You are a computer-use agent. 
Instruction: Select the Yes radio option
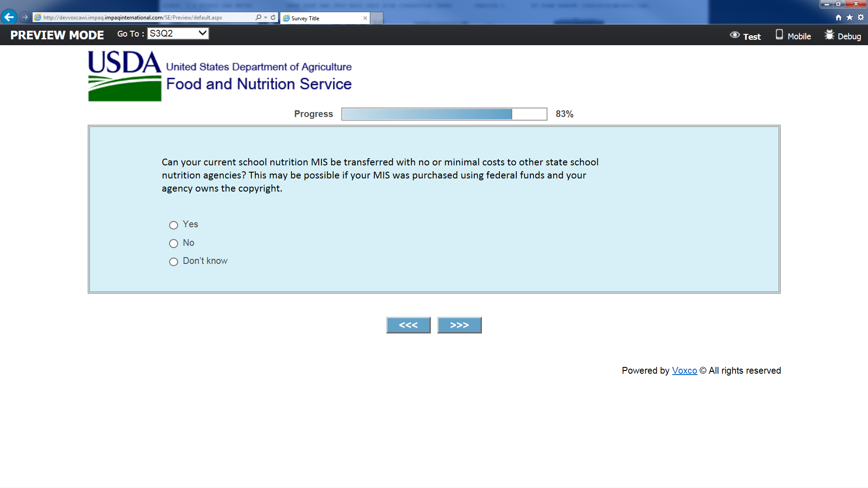coord(174,225)
